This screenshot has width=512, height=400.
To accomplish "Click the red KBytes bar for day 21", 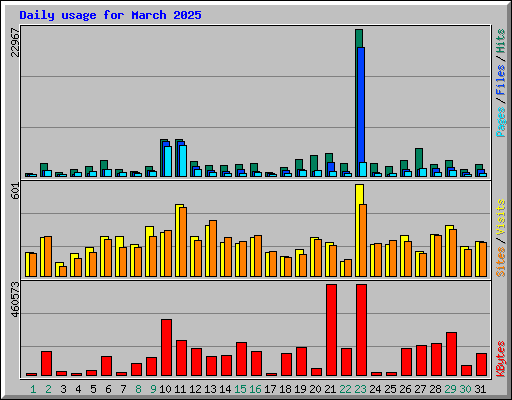I will 331,330.
